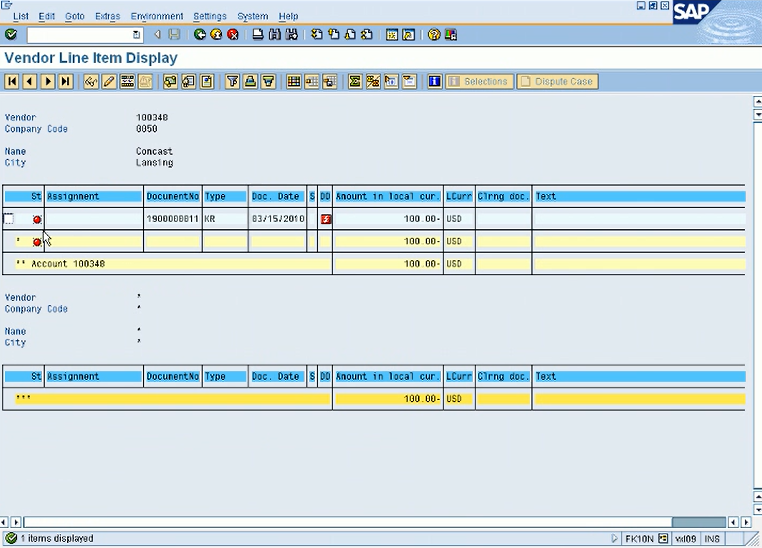
Task: Open the Environment menu
Action: point(157,16)
